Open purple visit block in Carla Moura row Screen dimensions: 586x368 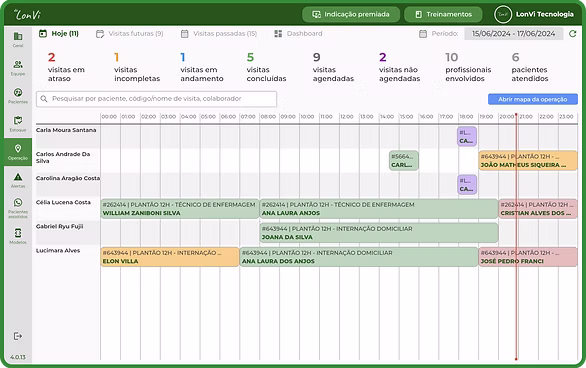pyautogui.click(x=467, y=136)
